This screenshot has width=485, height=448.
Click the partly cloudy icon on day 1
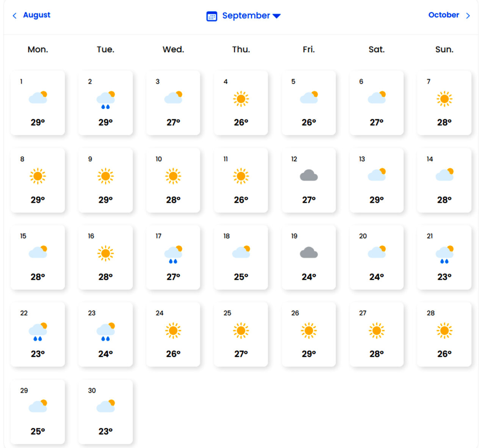(x=38, y=98)
